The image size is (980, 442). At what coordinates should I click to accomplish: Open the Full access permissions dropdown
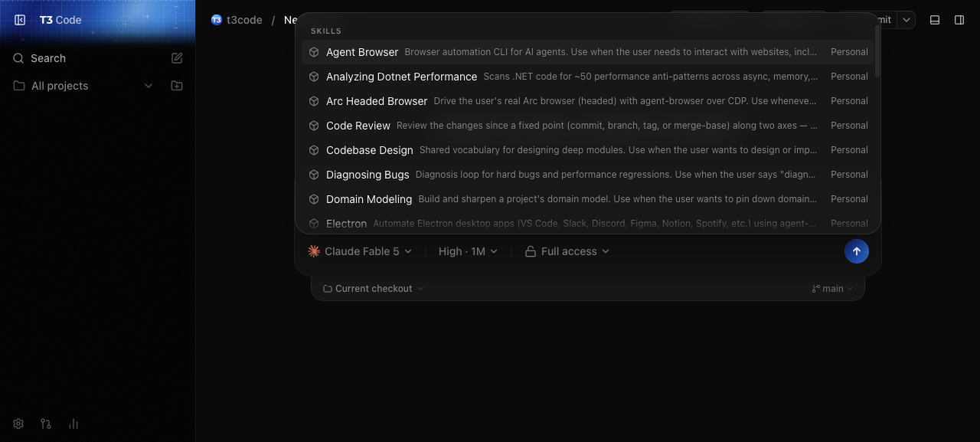pos(567,251)
